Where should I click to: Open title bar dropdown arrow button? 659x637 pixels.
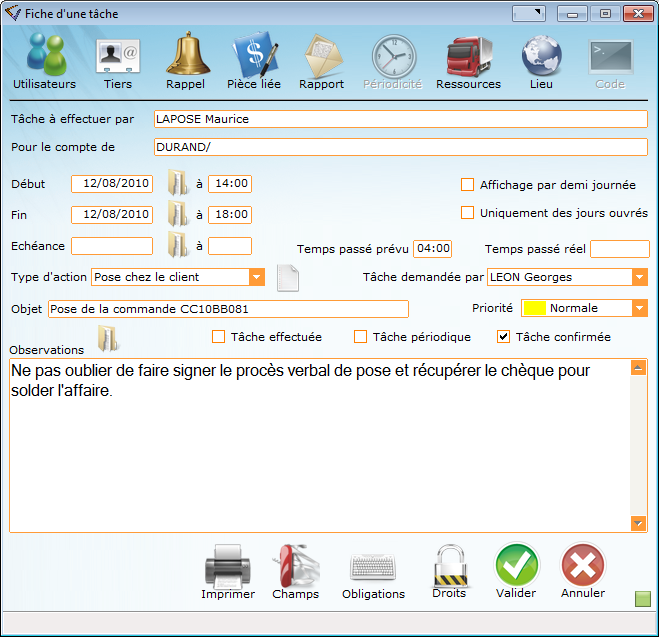coord(529,13)
